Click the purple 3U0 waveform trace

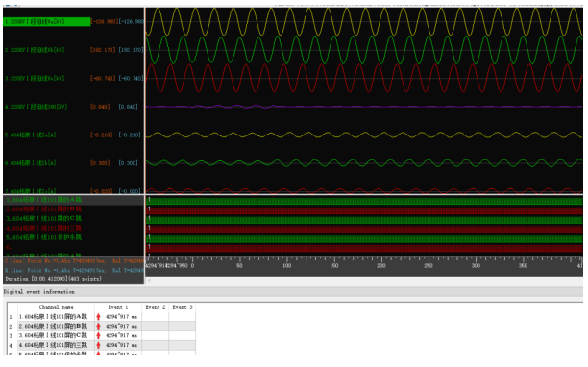364,107
